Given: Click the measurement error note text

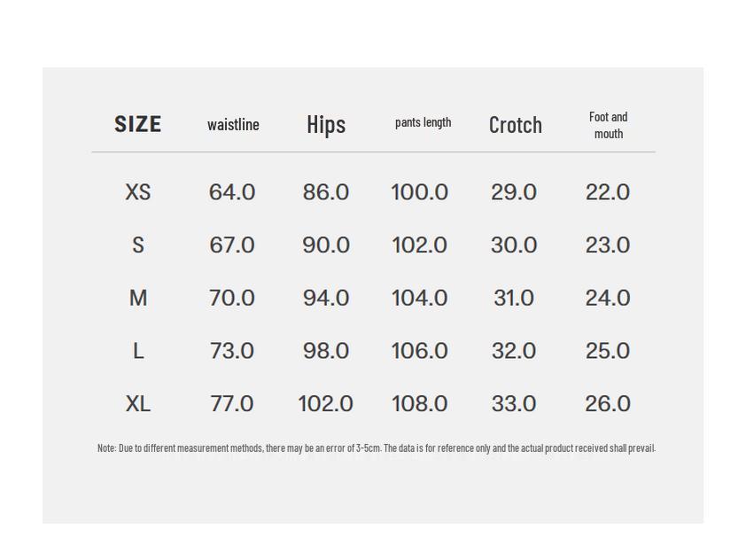Looking at the screenshot, I should (x=376, y=448).
